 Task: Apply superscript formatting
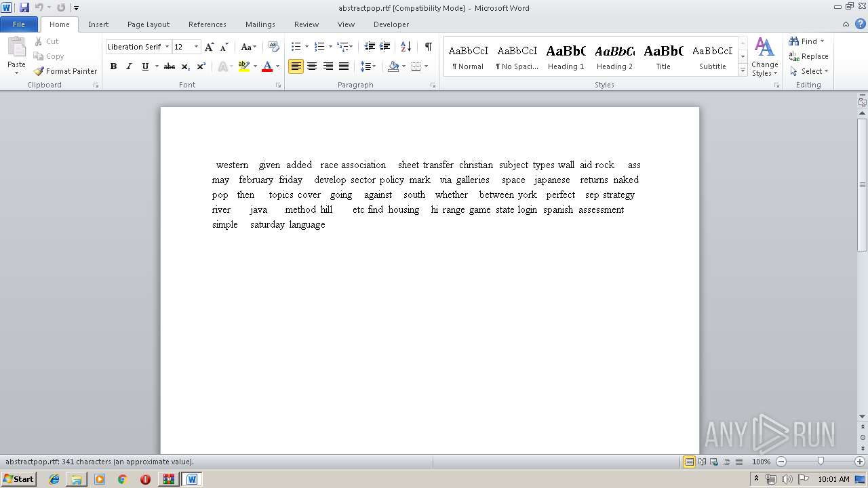[x=201, y=66]
